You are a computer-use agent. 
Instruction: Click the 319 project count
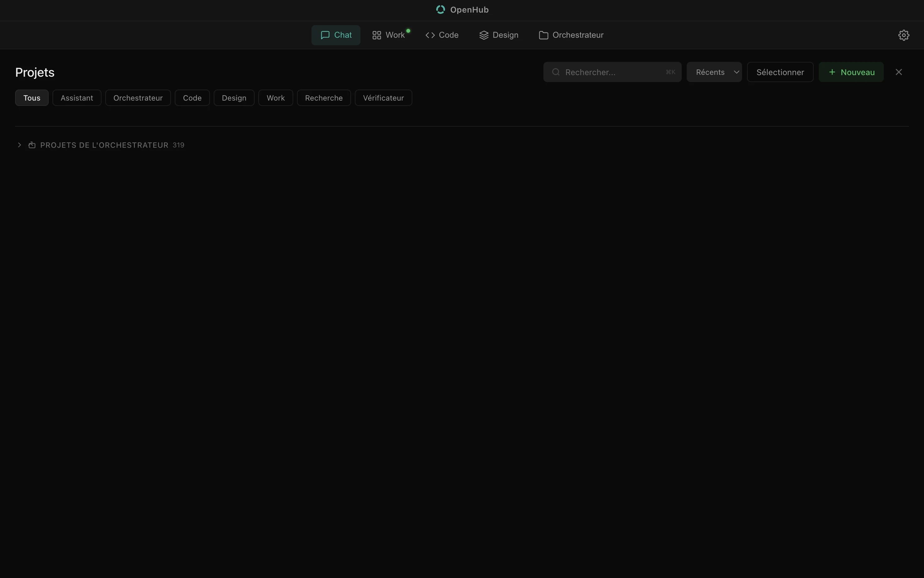179,145
